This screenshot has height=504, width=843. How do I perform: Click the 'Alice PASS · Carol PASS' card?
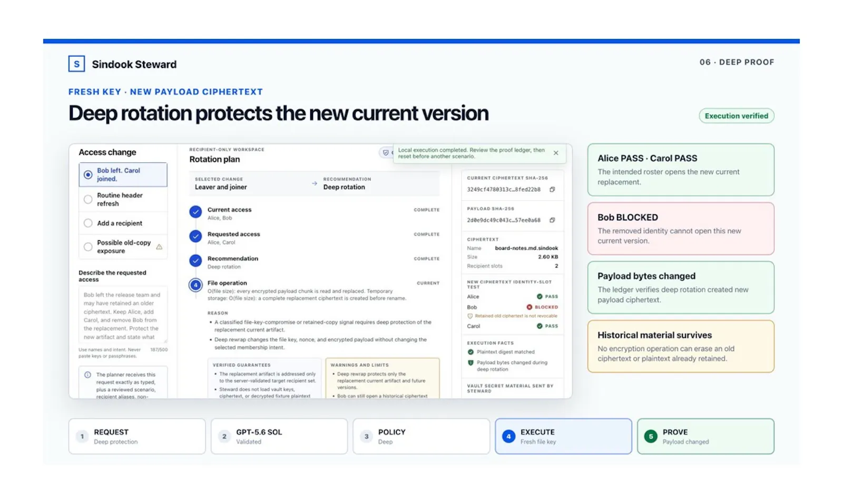click(x=681, y=170)
